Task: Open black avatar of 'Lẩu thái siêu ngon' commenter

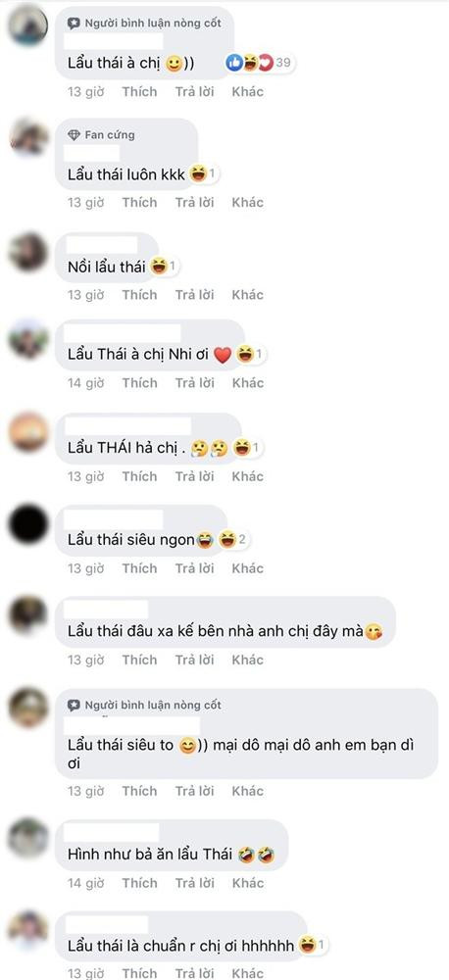Action: (x=28, y=523)
